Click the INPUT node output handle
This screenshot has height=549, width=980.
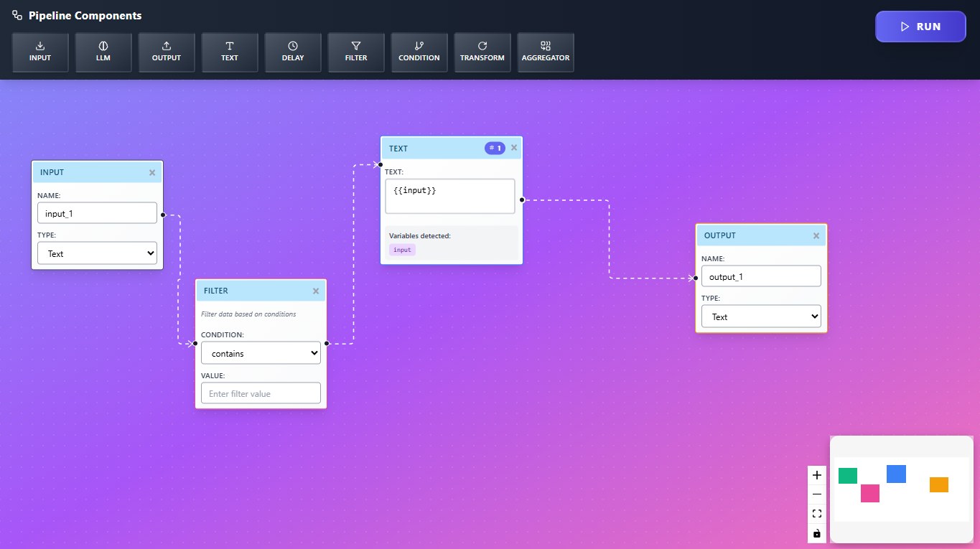tap(164, 215)
